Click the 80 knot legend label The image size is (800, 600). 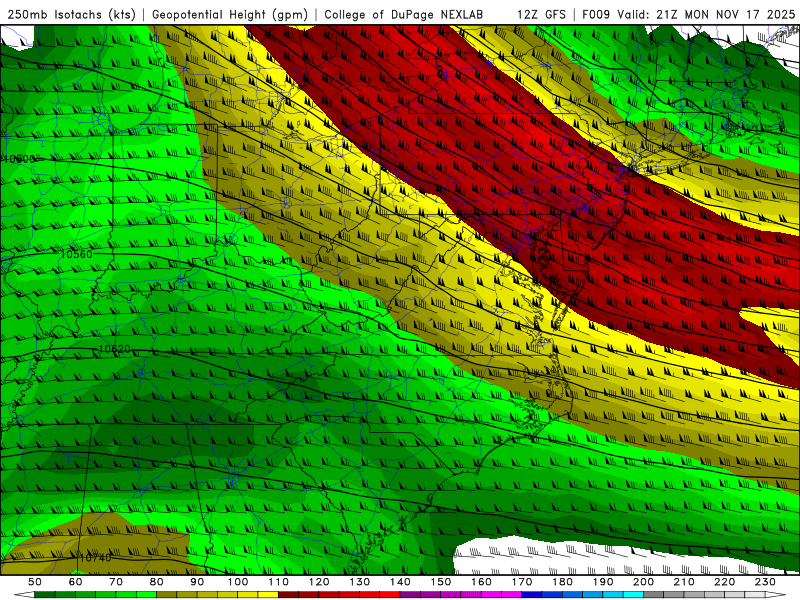(156, 582)
